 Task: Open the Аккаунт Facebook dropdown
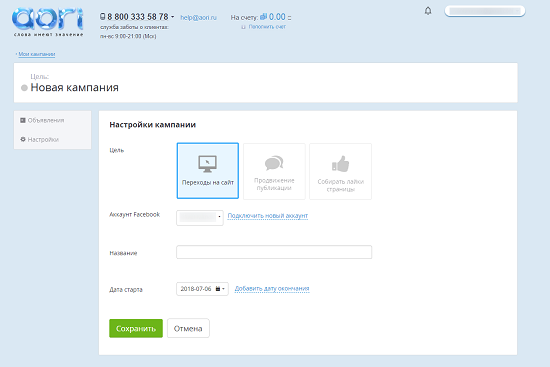coord(200,218)
